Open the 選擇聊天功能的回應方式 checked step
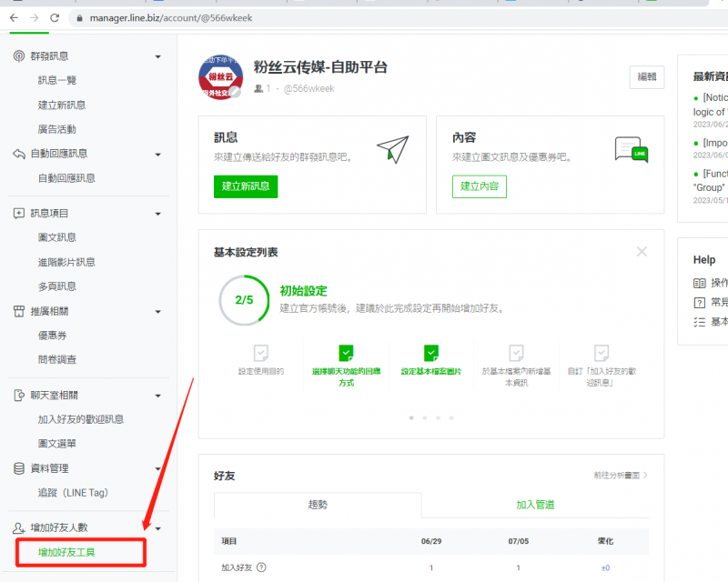Screen dimensions: 728x582 pos(346,366)
